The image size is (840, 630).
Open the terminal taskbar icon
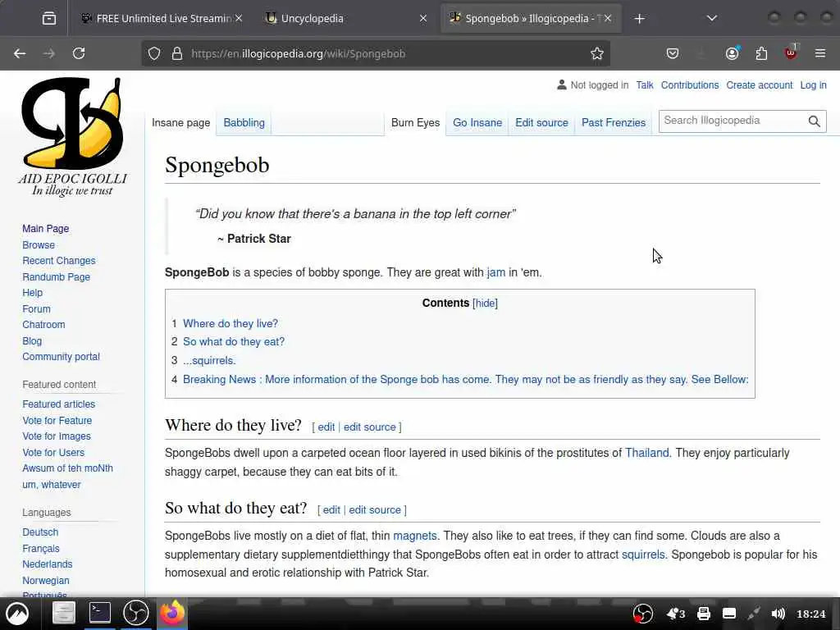pos(99,613)
